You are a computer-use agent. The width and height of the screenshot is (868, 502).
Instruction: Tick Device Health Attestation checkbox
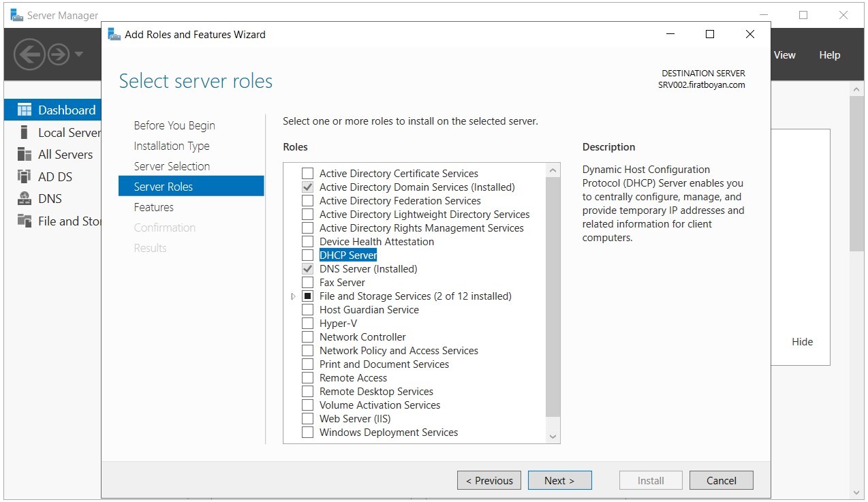(x=308, y=242)
